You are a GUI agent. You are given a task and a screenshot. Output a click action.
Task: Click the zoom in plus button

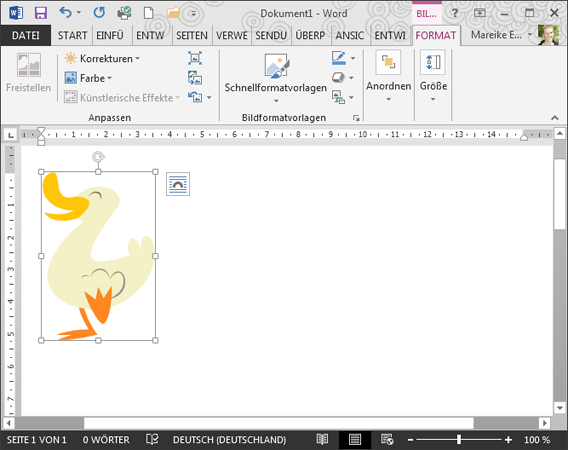tap(508, 440)
